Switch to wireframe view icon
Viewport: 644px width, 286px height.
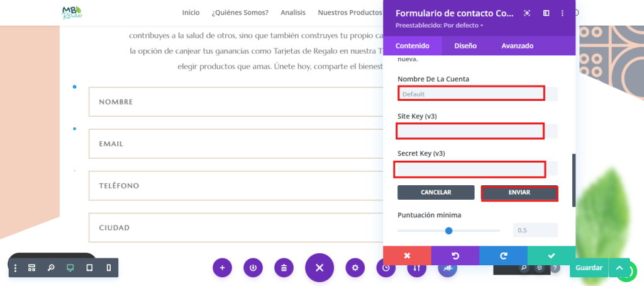pos(31,268)
